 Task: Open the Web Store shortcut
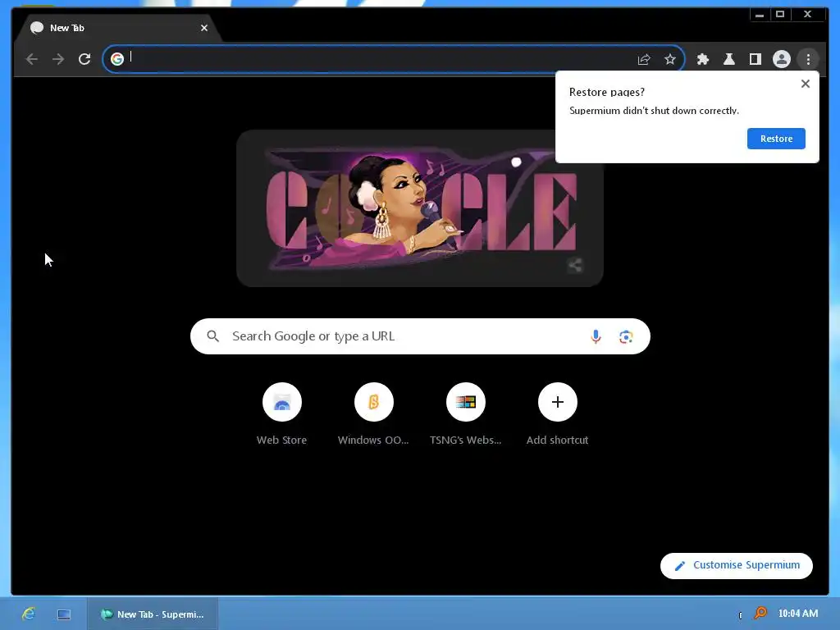282,414
